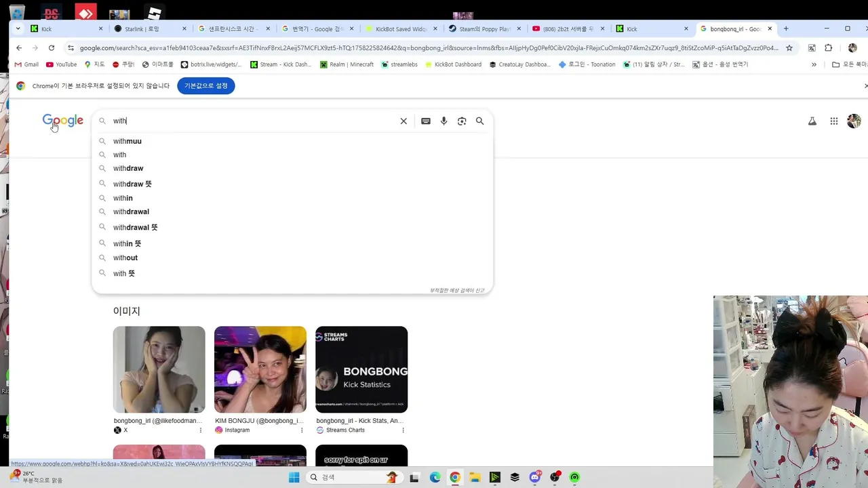The height and width of the screenshot is (488, 868).
Task: Open more options for Streams Charts result
Action: [x=403, y=430]
